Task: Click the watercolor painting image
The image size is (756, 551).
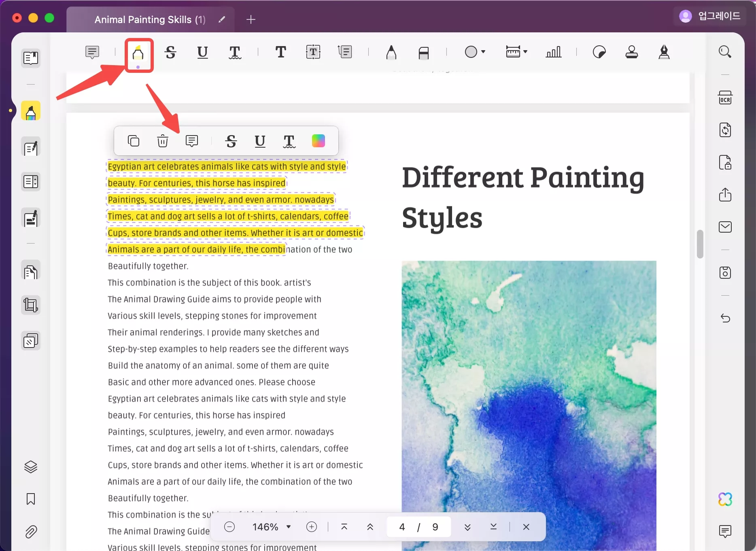Action: pyautogui.click(x=529, y=406)
